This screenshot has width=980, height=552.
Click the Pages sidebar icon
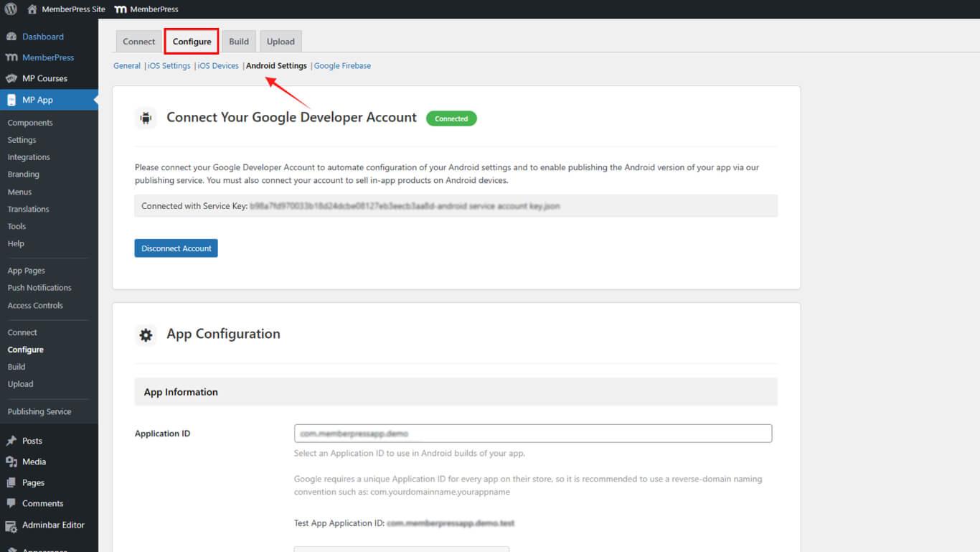(11, 482)
